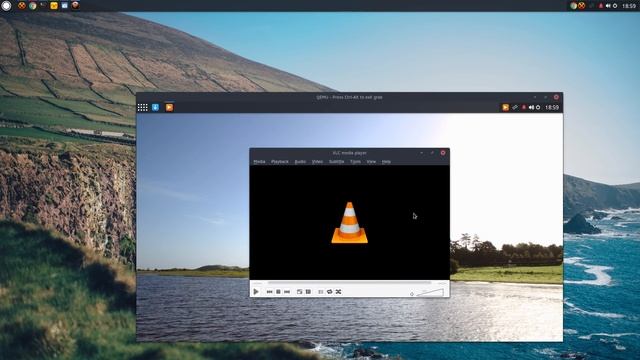This screenshot has height=360, width=640.
Task: Open the Help menu in VLC
Action: click(x=386, y=162)
